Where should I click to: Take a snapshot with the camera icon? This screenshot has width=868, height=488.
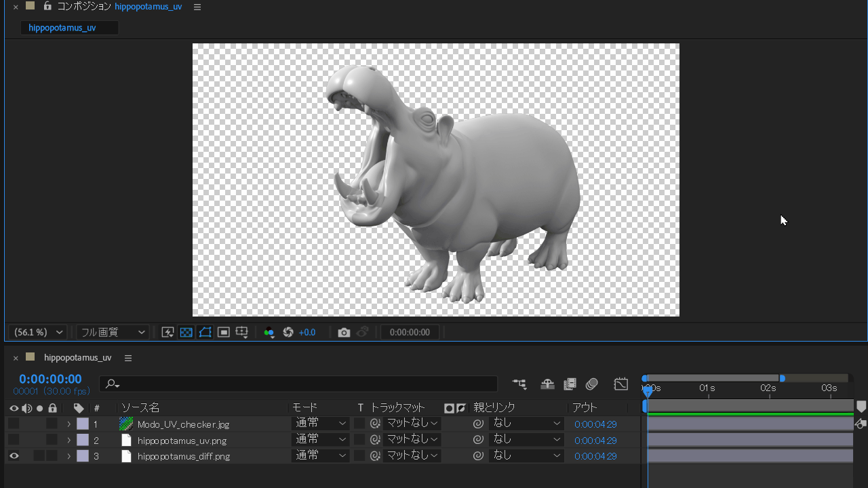pyautogui.click(x=344, y=332)
